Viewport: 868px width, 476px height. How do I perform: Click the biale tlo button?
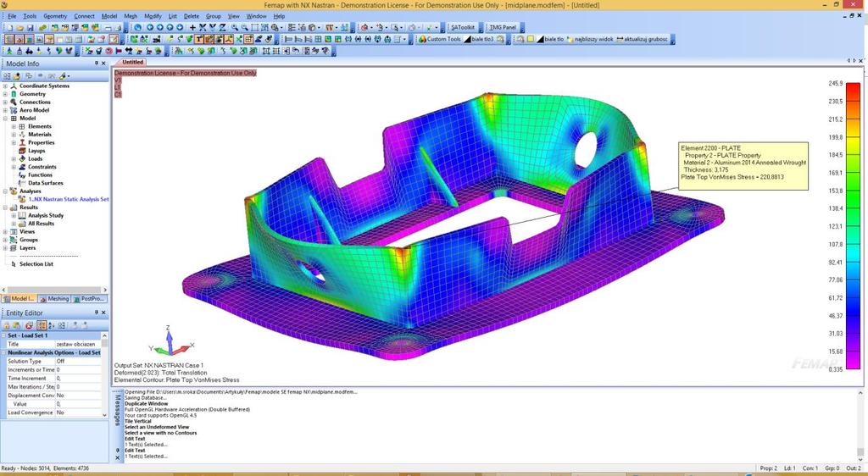(551, 39)
